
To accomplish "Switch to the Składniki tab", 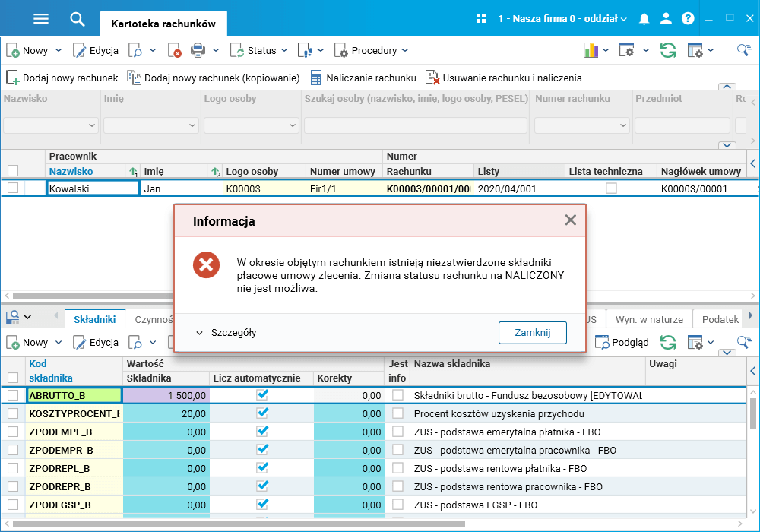I will pyautogui.click(x=95, y=319).
